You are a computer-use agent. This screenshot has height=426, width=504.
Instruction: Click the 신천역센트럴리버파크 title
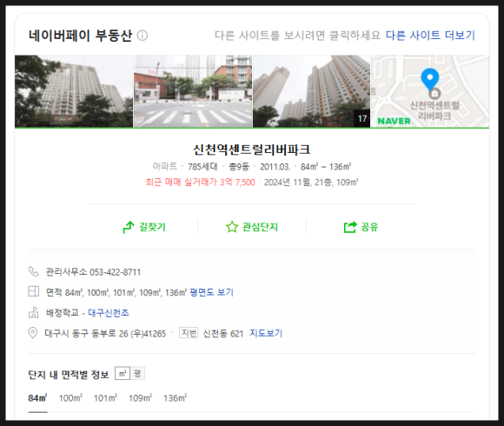[252, 150]
